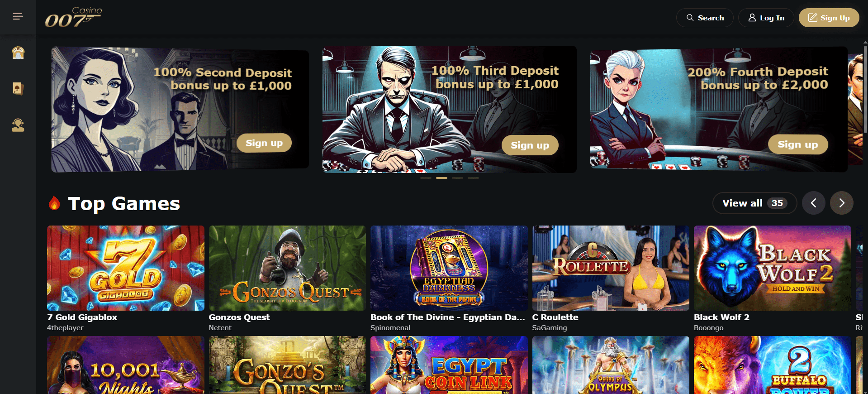Click the Casino 007 logo
Viewport: 868px width, 394px height.
tap(73, 17)
